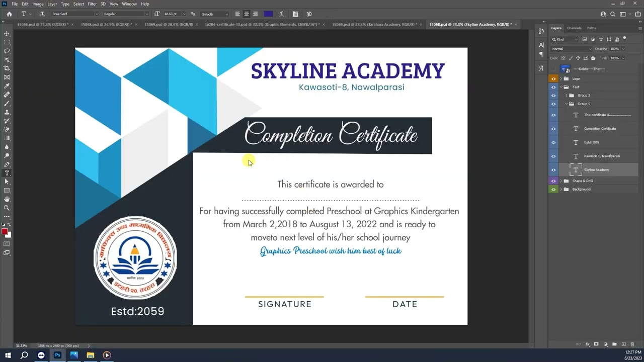Screen dimensions: 644x362
Task: Open the Filter menu
Action: click(92, 4)
